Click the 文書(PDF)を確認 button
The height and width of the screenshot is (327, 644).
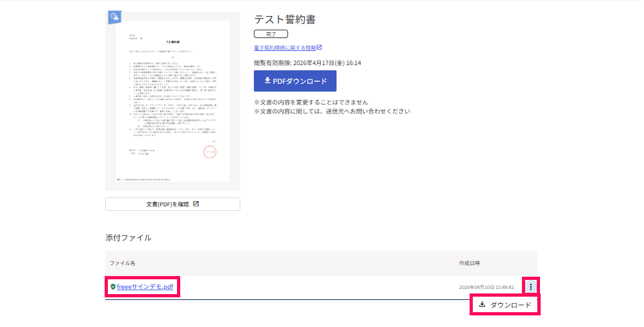click(172, 204)
